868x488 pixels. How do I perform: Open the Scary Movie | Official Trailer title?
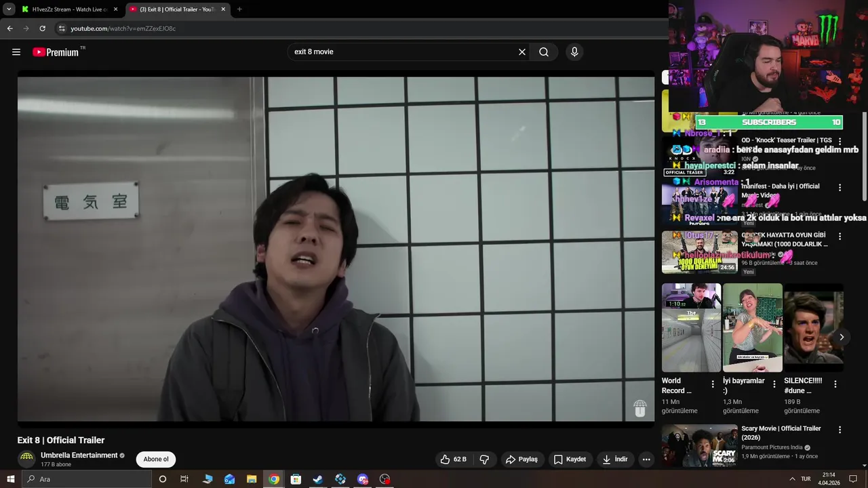781,433
